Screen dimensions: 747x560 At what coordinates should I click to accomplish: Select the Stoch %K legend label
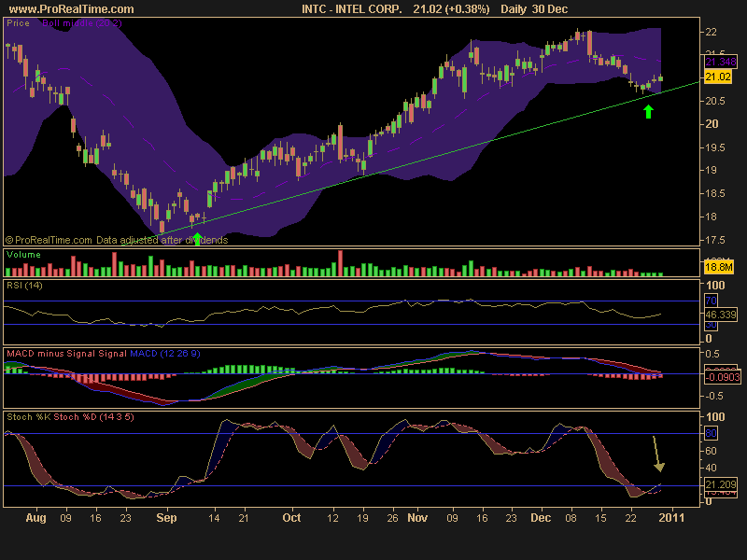coord(29,416)
